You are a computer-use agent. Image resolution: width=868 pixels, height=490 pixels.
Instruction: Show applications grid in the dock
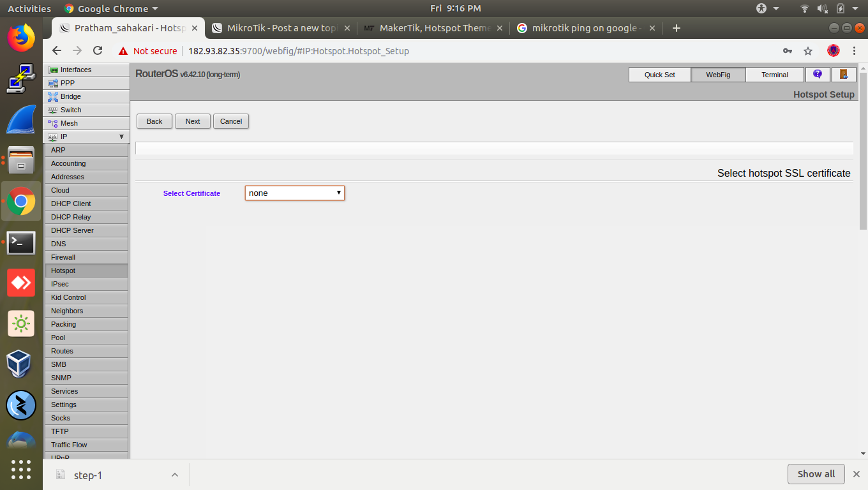pyautogui.click(x=21, y=470)
